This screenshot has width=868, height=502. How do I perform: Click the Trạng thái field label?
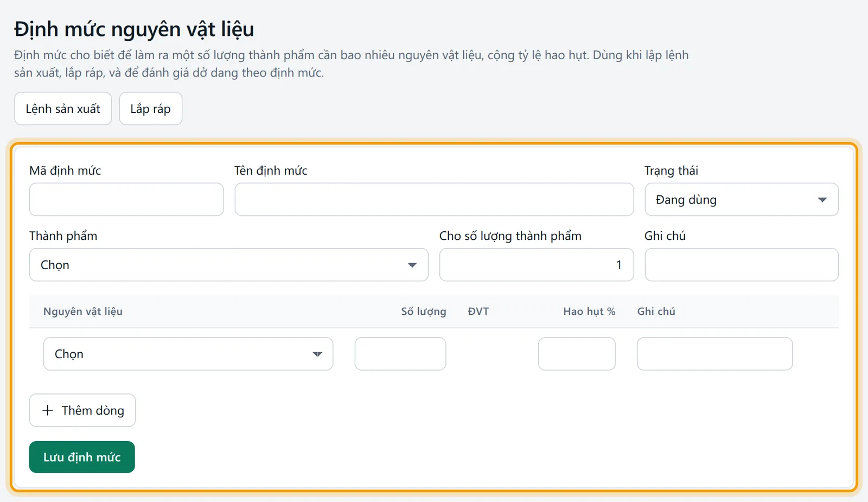671,170
